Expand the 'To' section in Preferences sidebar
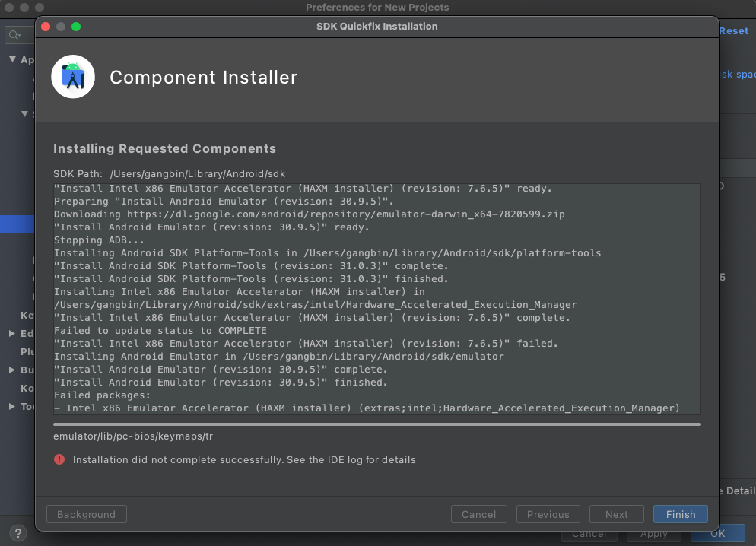Screen dimensions: 756x546 (x=12, y=406)
